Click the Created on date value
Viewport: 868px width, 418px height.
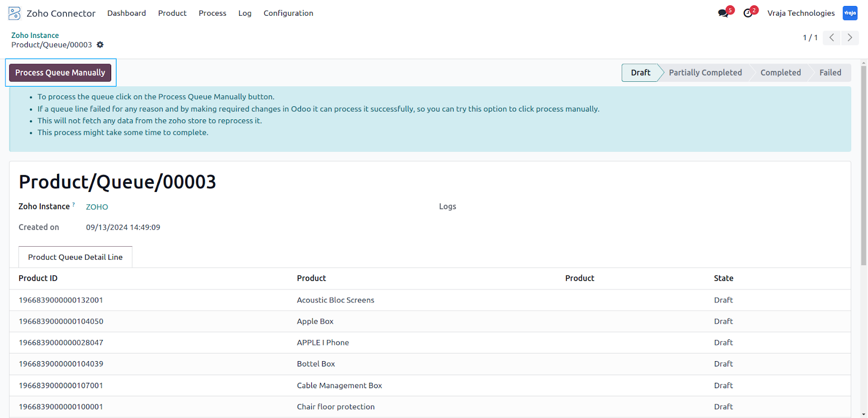[123, 227]
